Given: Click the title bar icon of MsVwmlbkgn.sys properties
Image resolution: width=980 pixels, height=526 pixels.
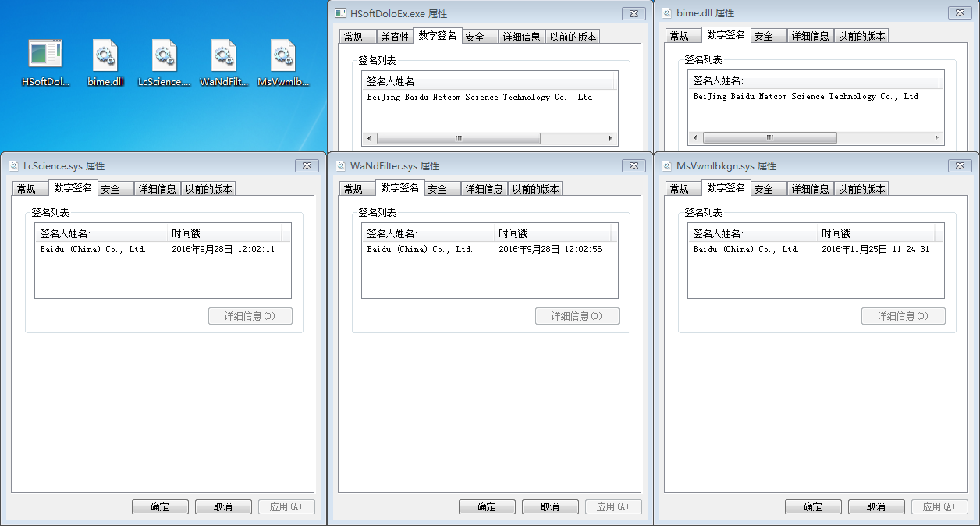Looking at the screenshot, I should click(x=666, y=166).
